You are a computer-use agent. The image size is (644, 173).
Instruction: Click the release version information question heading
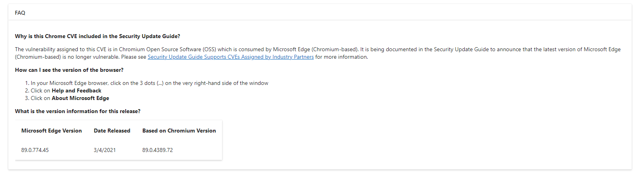click(78, 111)
